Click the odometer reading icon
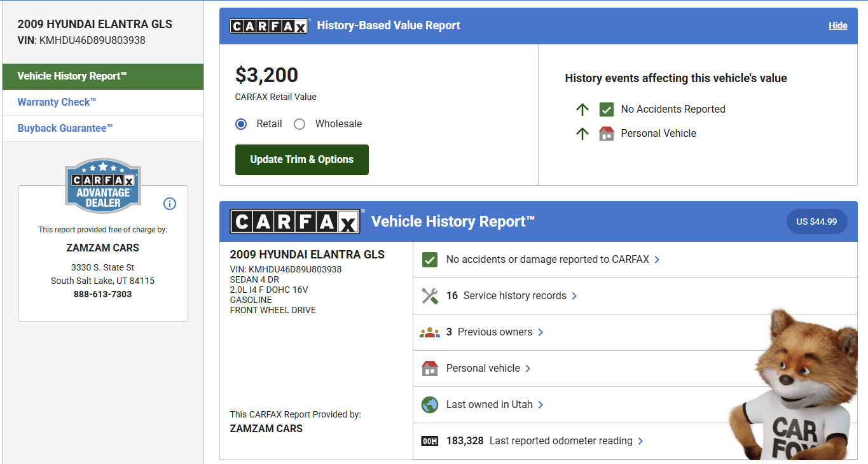868x464 pixels. 430,441
